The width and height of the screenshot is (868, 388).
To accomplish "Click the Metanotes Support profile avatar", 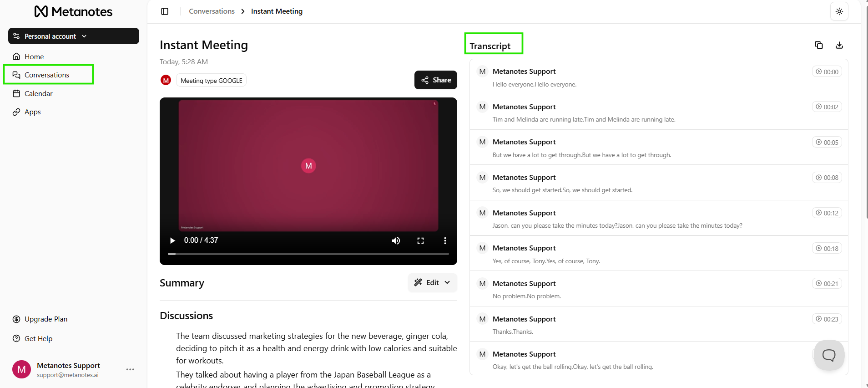I will pyautogui.click(x=21, y=369).
